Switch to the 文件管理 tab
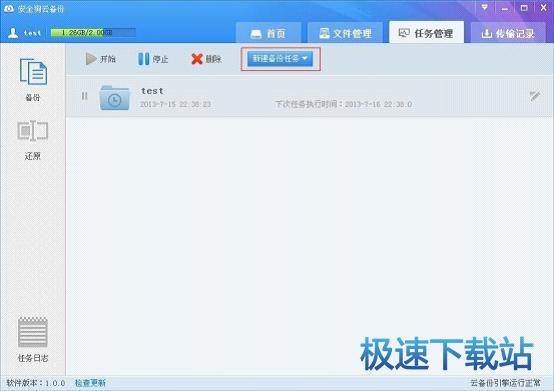 click(x=345, y=33)
